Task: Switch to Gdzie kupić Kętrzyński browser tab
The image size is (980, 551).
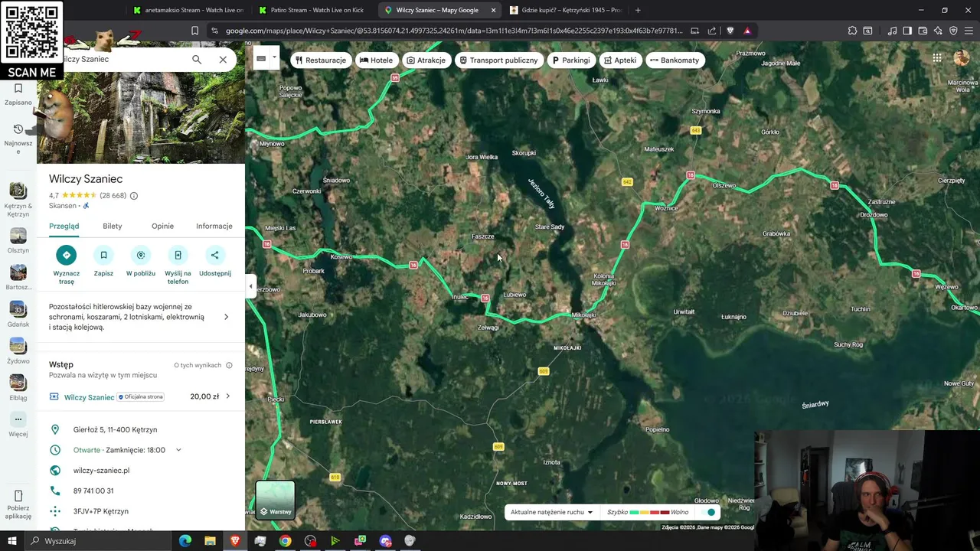Action: coord(567,10)
